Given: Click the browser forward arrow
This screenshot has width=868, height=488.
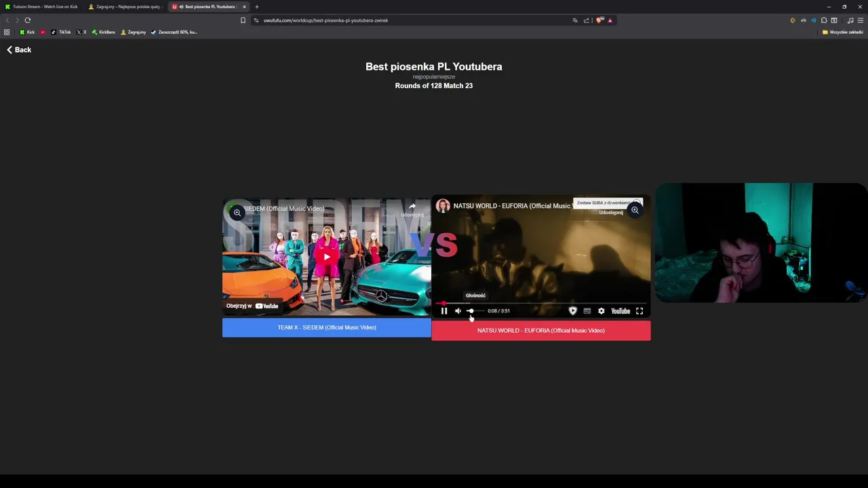Looking at the screenshot, I should [17, 20].
